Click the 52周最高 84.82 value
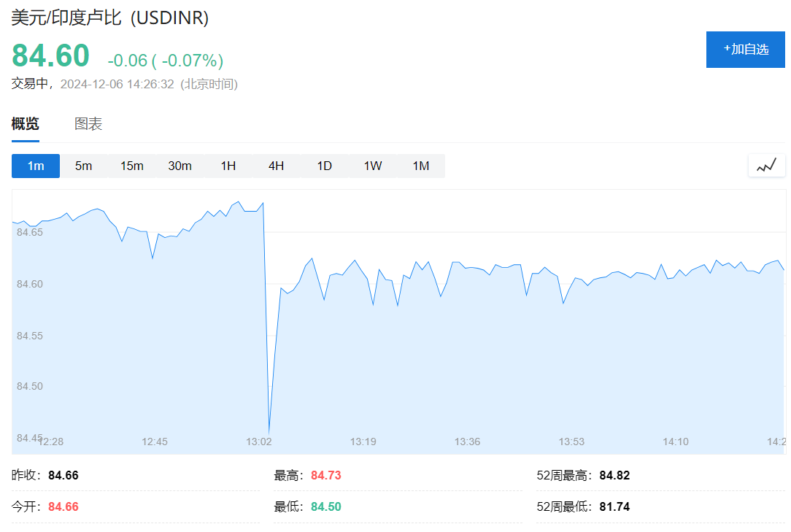This screenshot has height=532, width=791. (x=614, y=476)
